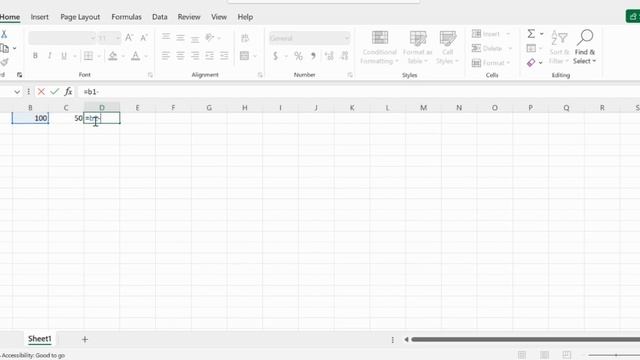The width and height of the screenshot is (640, 360).
Task: Open the Home ribbon tab
Action: 10,17
